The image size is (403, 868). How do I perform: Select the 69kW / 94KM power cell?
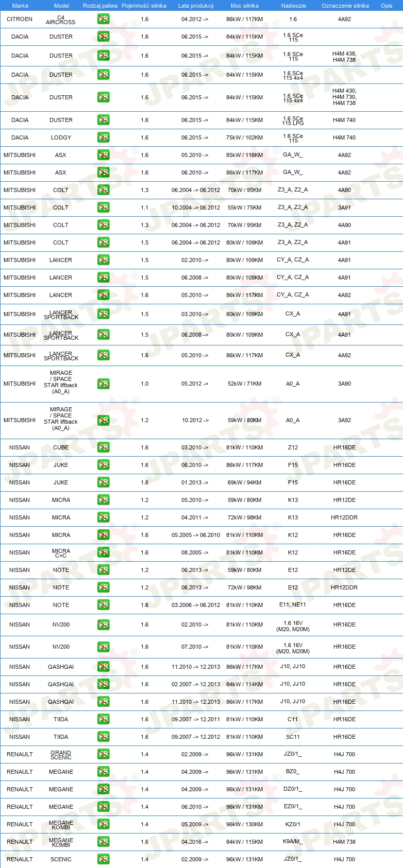click(244, 482)
